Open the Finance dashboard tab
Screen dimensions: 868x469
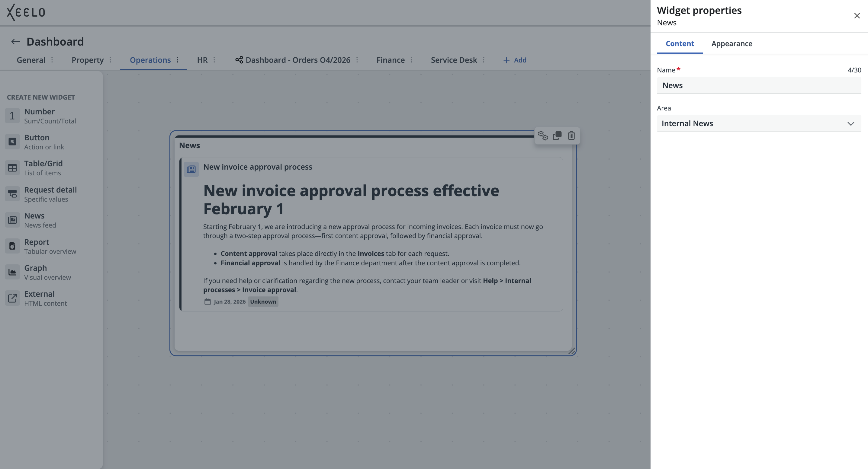391,60
